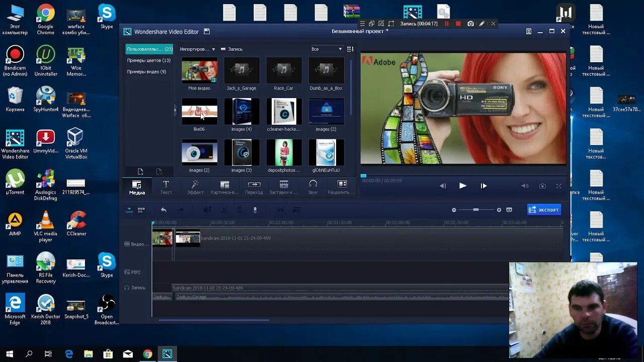
Task: Select the first clip on video track
Action: (x=163, y=238)
